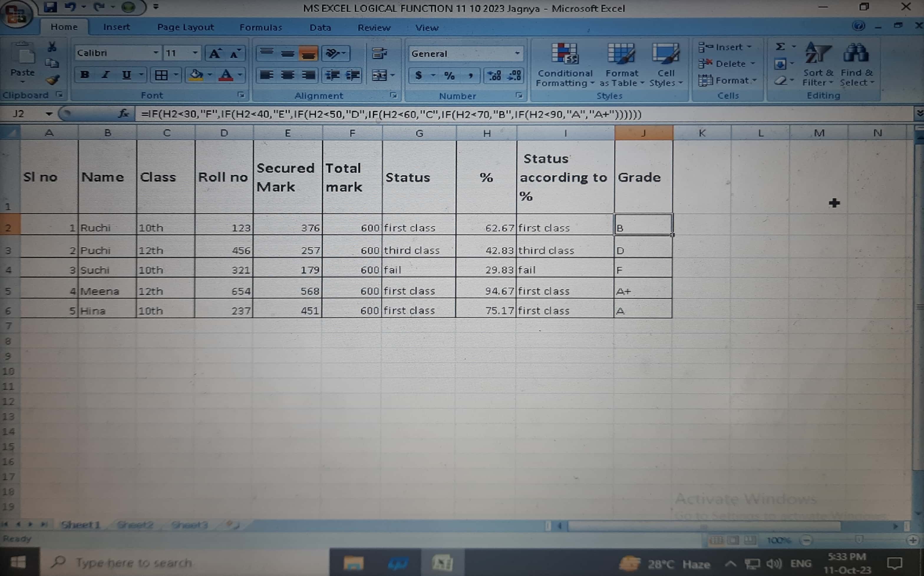Click the Insert Function fx icon
The image size is (924, 576).
123,114
